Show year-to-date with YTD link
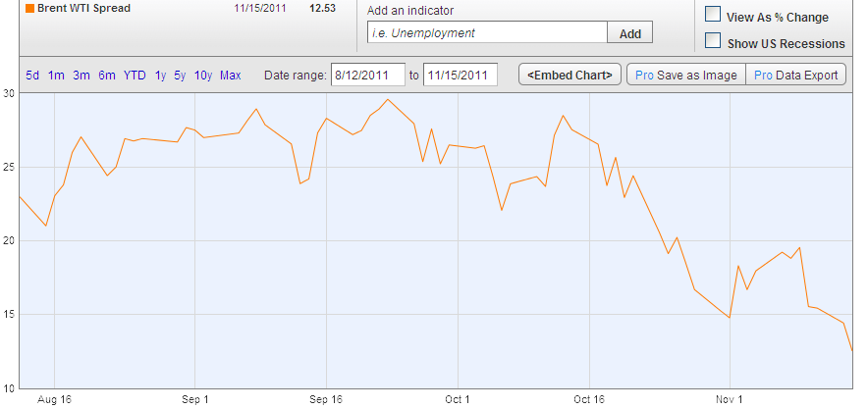 pyautogui.click(x=135, y=76)
